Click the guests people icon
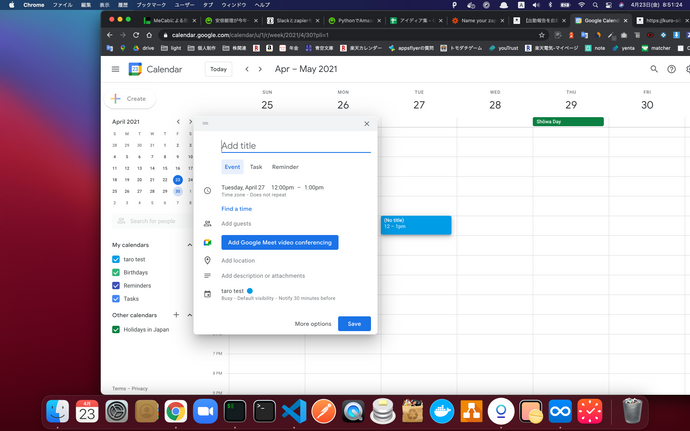 [207, 224]
